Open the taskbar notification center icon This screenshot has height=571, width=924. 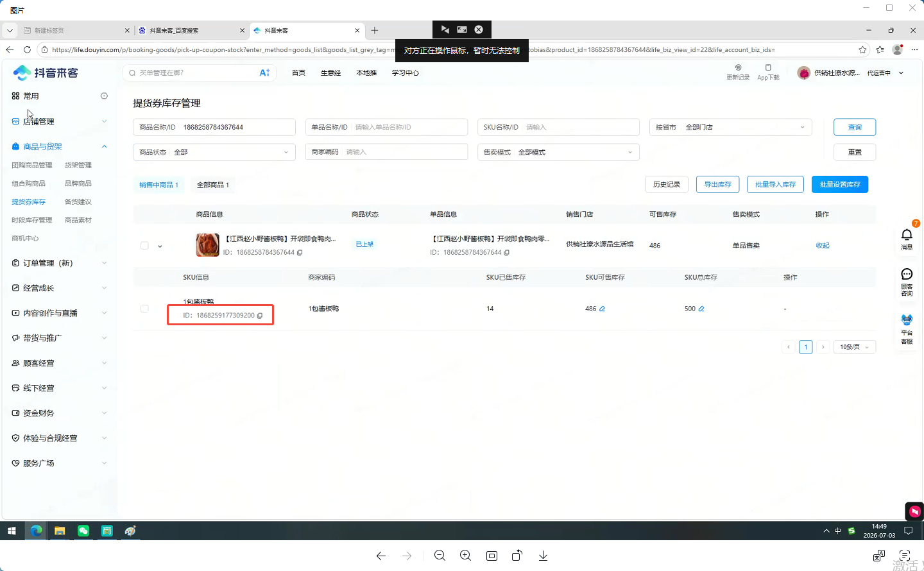[908, 531]
